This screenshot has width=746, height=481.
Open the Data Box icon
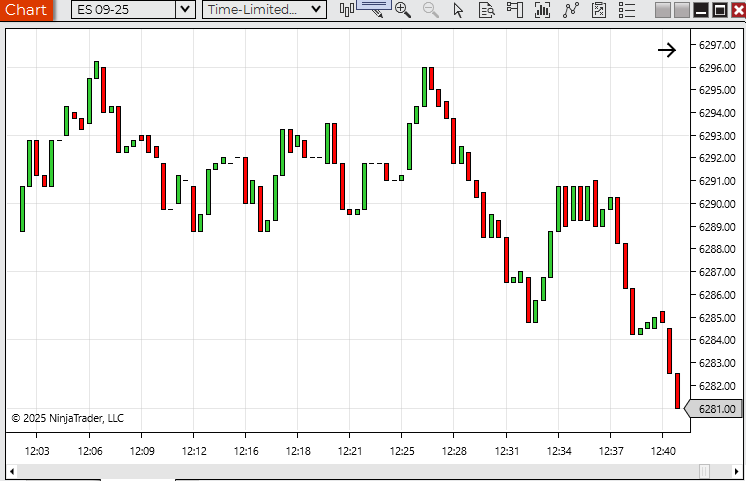tap(486, 10)
